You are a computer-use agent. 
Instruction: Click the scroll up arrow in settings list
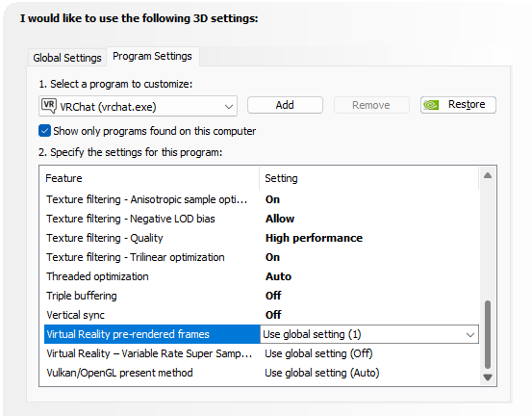(488, 175)
